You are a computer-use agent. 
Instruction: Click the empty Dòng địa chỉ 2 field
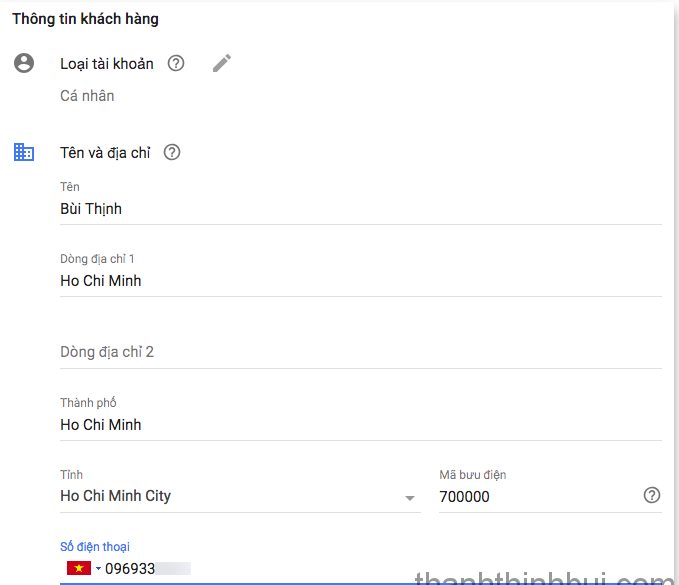(x=361, y=352)
